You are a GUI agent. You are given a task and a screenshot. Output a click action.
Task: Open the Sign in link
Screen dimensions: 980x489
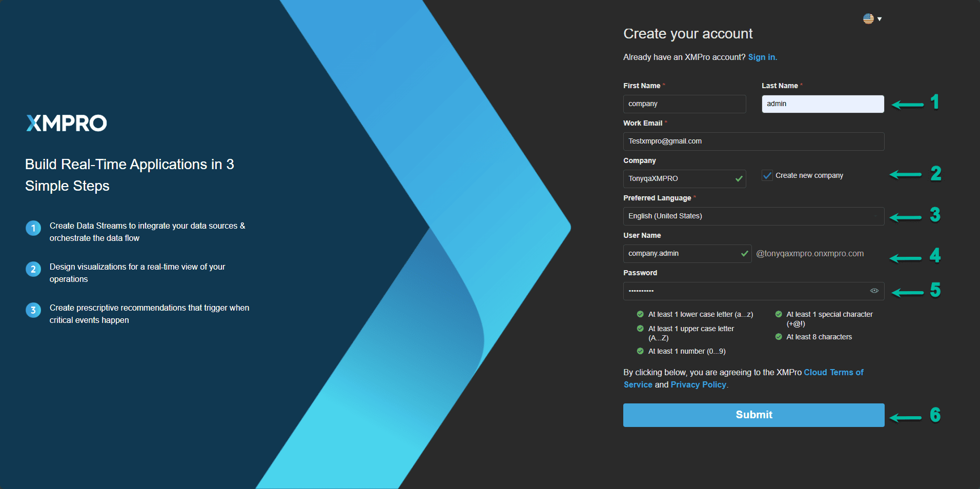(762, 57)
